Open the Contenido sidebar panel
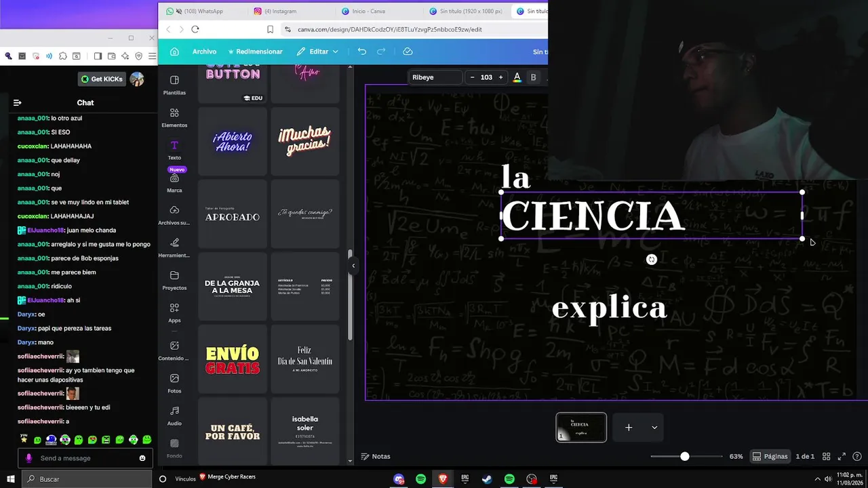The image size is (868, 488). click(x=174, y=350)
